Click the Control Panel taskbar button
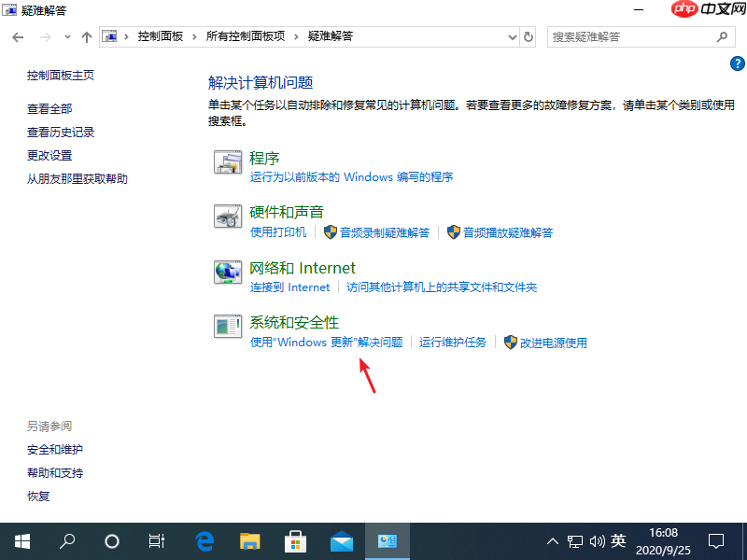Screen dimensions: 747x560 pyautogui.click(x=387, y=541)
